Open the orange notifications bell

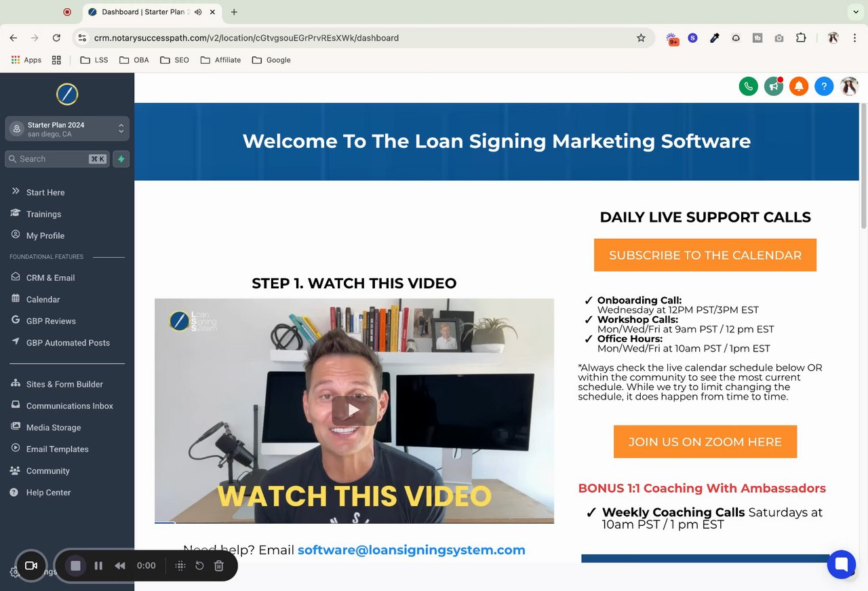pos(799,86)
